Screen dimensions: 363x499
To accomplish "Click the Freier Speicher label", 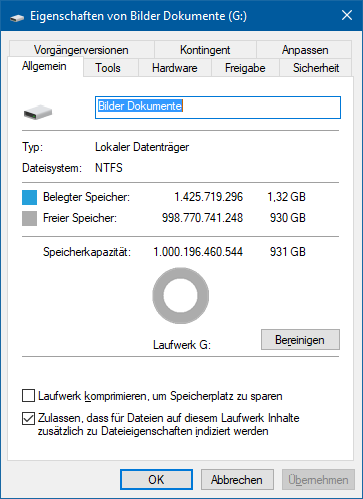I will (x=80, y=218).
